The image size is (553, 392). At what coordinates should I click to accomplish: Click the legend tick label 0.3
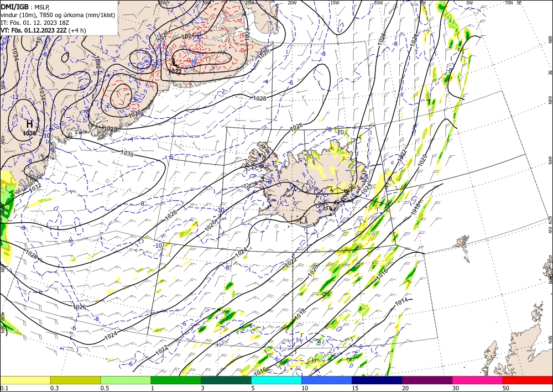[54, 388]
